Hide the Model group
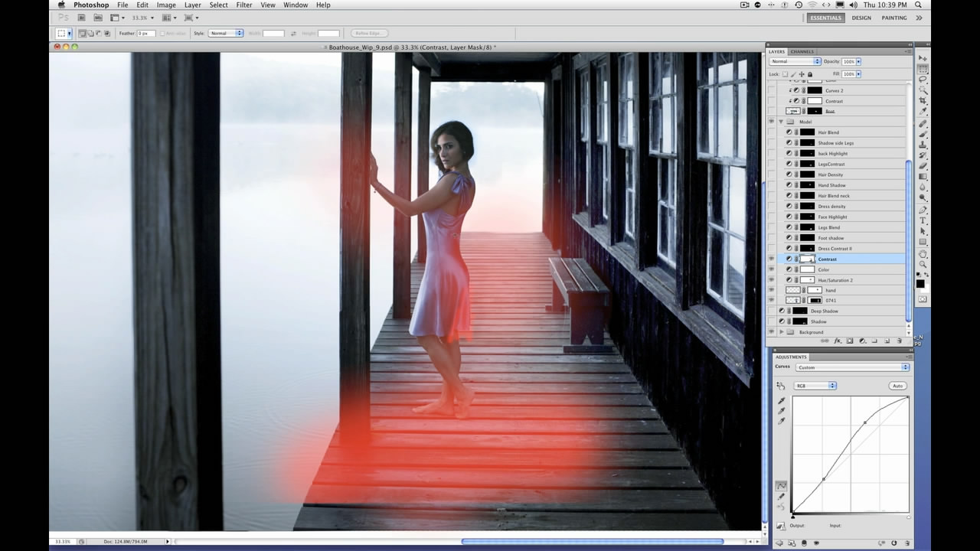The width and height of the screenshot is (980, 551). point(771,122)
